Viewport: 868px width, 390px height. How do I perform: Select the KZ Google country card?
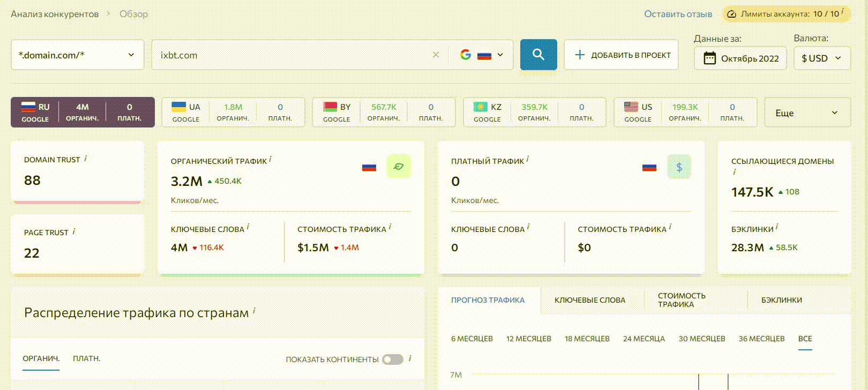(x=534, y=112)
